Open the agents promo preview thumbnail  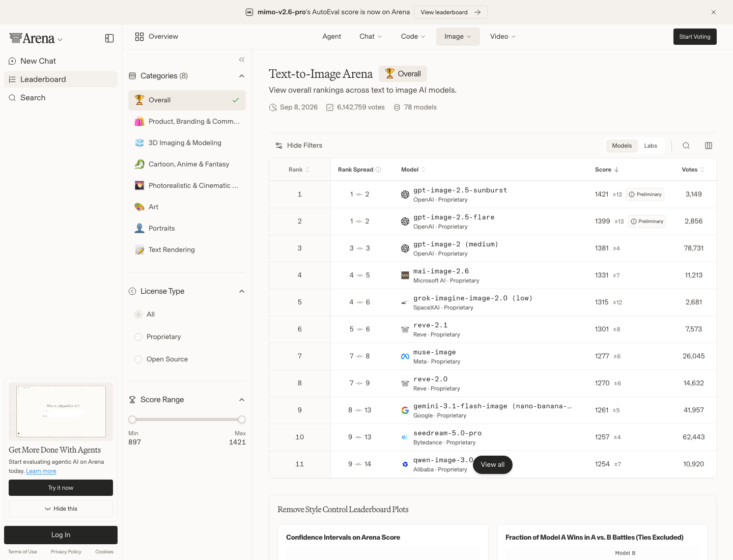point(61,411)
